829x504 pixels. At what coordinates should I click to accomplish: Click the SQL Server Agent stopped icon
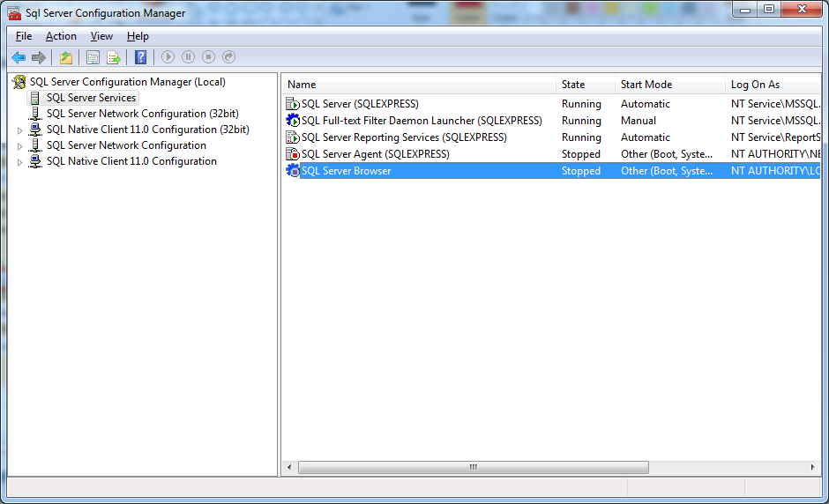pyautogui.click(x=293, y=154)
